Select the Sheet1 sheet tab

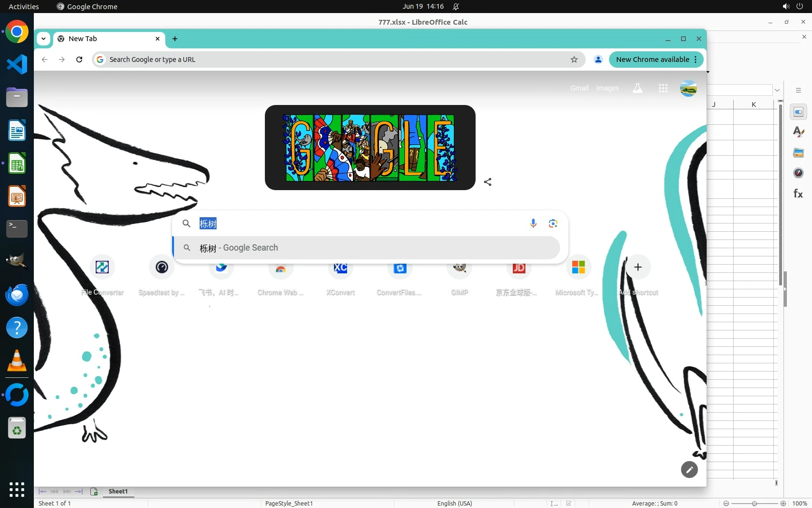(x=118, y=492)
